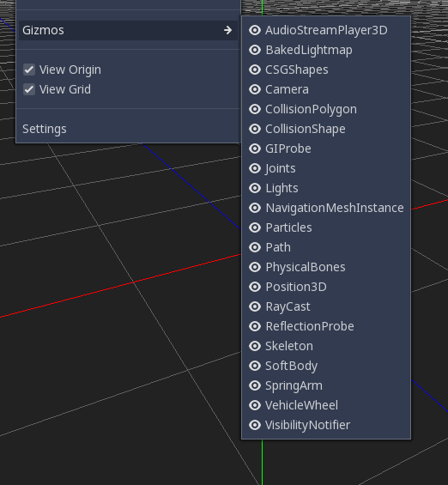Click the Skeleton eye icon

255,346
